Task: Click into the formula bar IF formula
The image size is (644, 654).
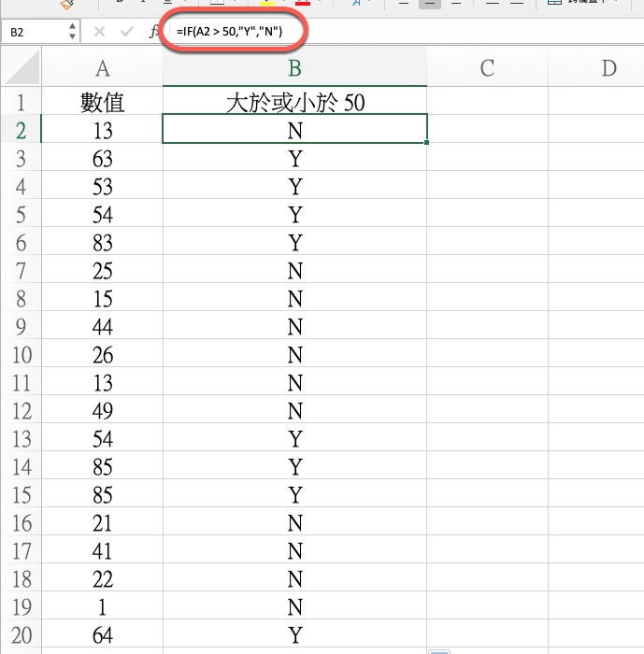Action: click(x=229, y=31)
